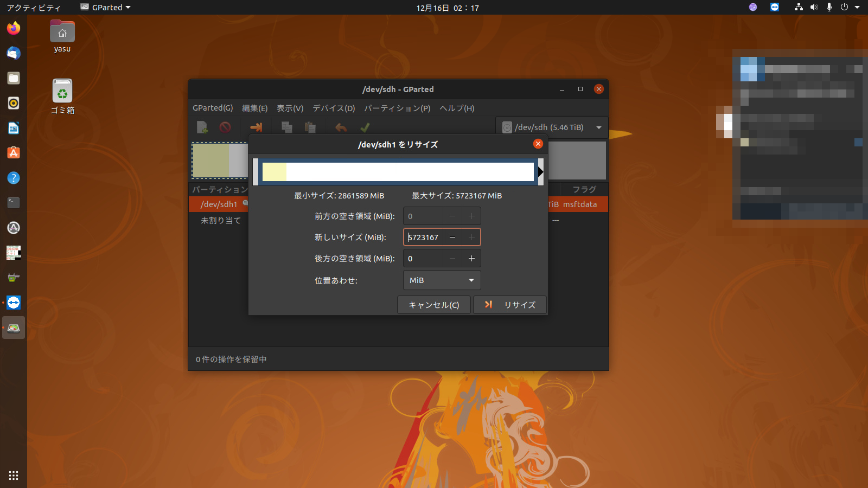
Task: Open the 位置あわせ MiB dropdown
Action: 442,280
